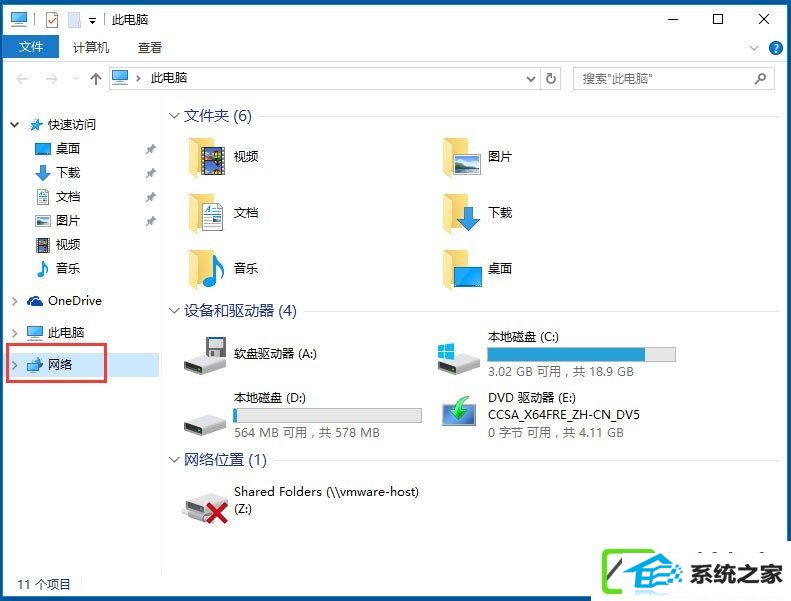Select 网络 in the navigation pane
The width and height of the screenshot is (791, 601).
pos(60,364)
